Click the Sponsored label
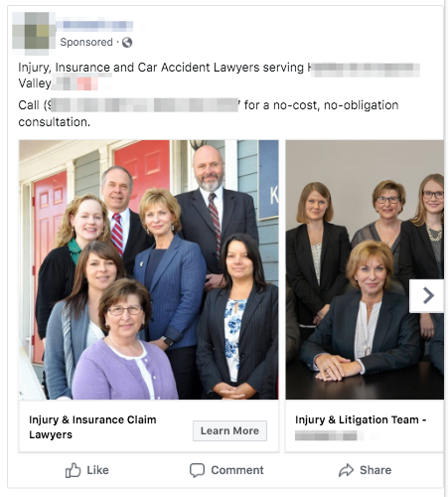The width and height of the screenshot is (448, 497). (86, 42)
